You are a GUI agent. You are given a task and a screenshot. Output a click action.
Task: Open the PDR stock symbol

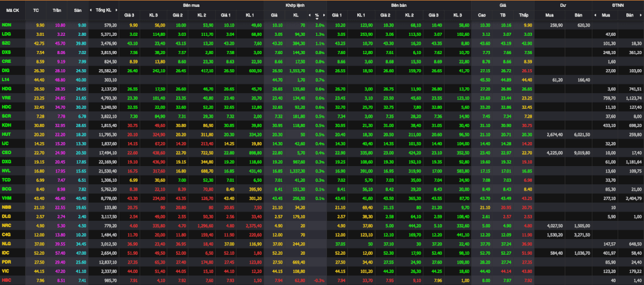click(x=6, y=261)
